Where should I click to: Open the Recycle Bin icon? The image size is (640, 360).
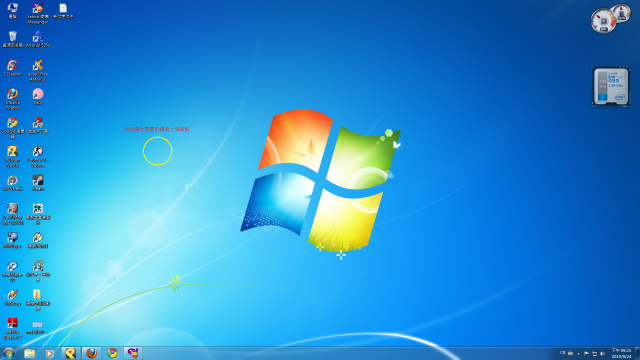coord(13,39)
